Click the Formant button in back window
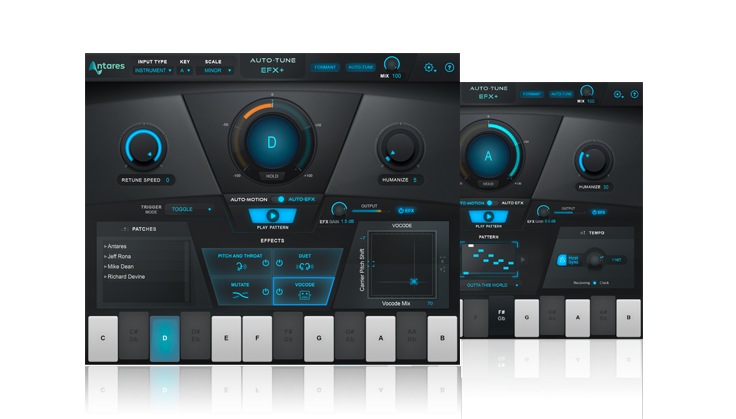The width and height of the screenshot is (736, 419). pos(531,94)
